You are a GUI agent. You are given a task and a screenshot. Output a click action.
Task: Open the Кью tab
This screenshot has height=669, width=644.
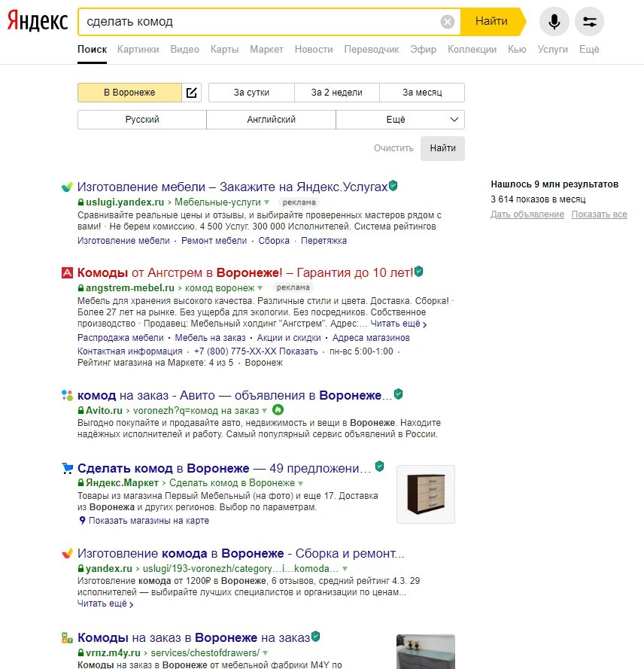point(517,50)
